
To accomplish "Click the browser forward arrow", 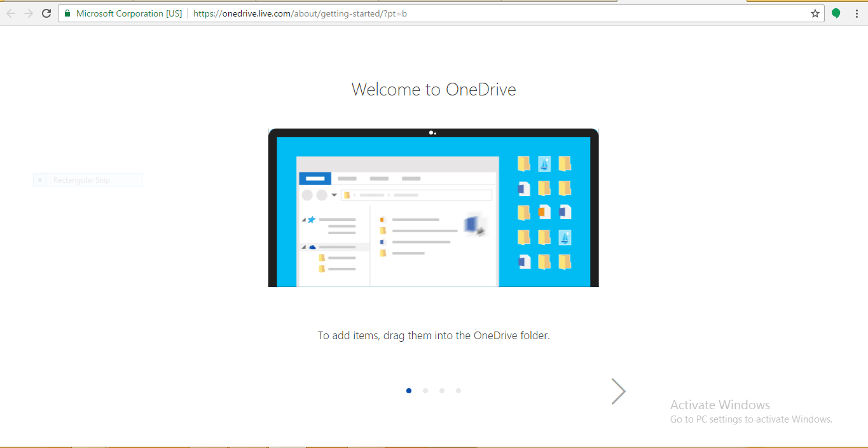I will [x=29, y=13].
